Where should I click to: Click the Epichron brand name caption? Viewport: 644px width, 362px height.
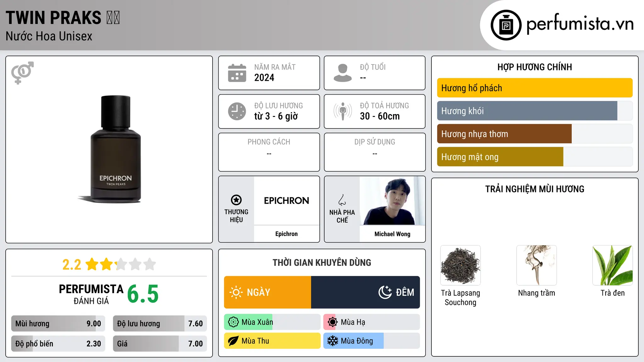286,234
